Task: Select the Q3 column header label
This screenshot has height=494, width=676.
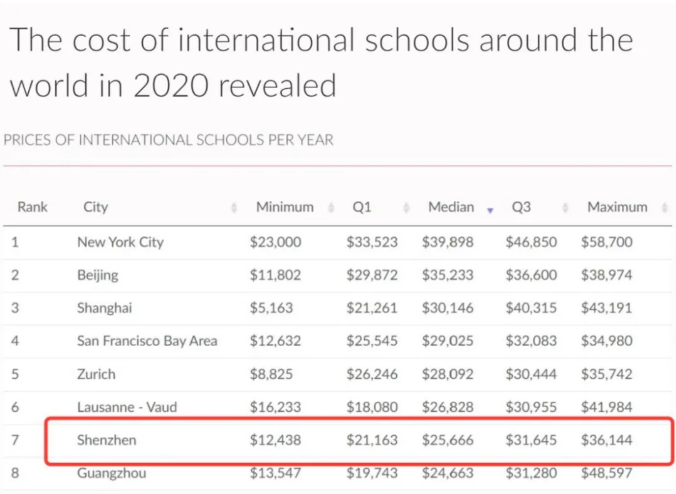Action: click(x=521, y=207)
